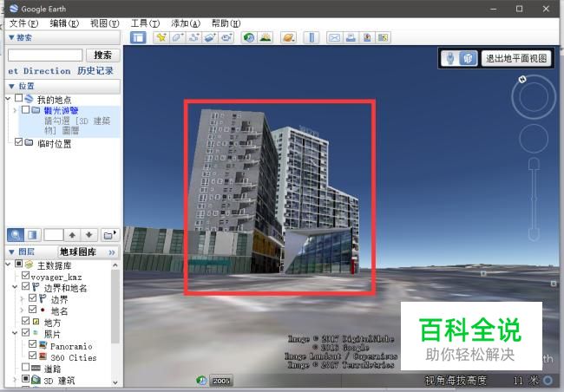Collapse the 搜索 panel triangle
The height and width of the screenshot is (392, 564).
[x=11, y=37]
